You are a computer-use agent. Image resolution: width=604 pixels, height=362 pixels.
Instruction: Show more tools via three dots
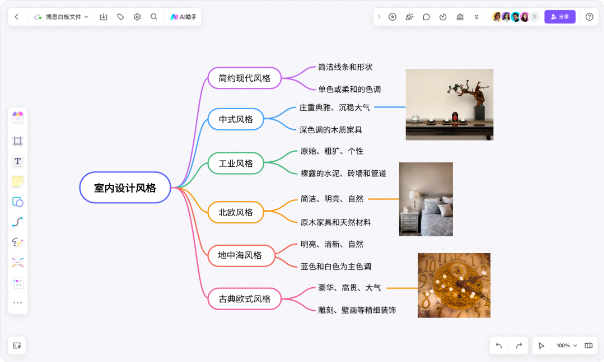pos(17,303)
